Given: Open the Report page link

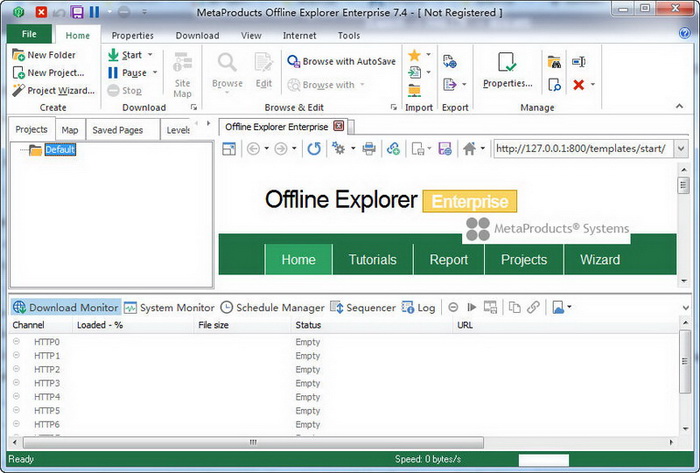Looking at the screenshot, I should pos(449,260).
